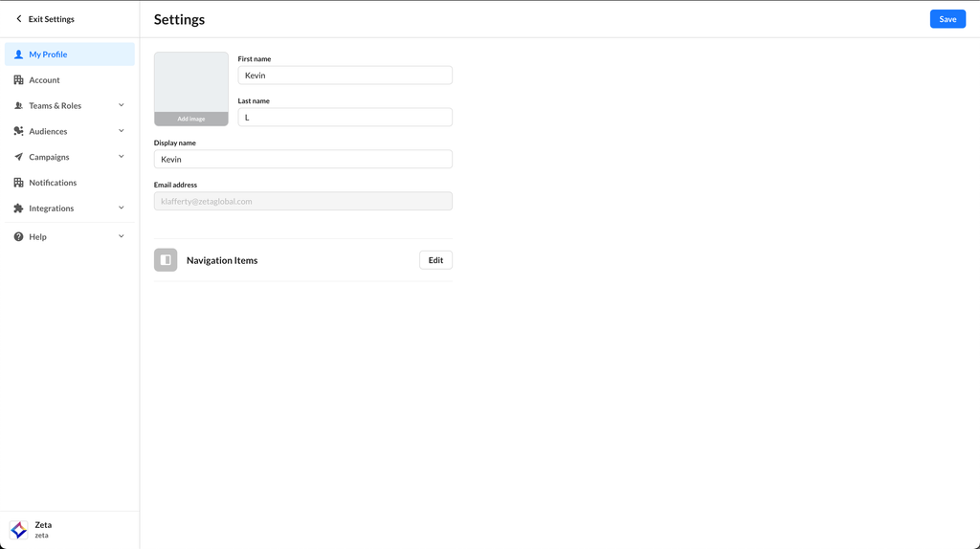The height and width of the screenshot is (549, 980).
Task: Click the Audiences icon in sidebar
Action: (18, 131)
